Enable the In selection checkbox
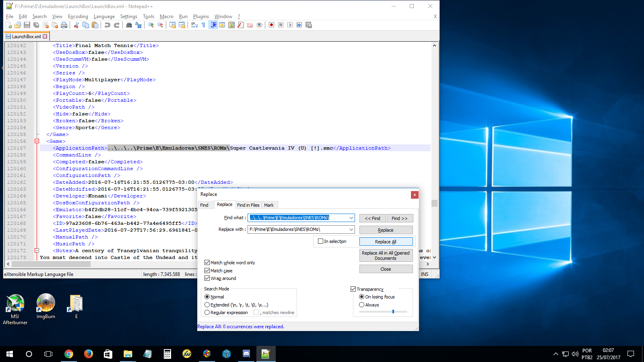 coord(320,241)
